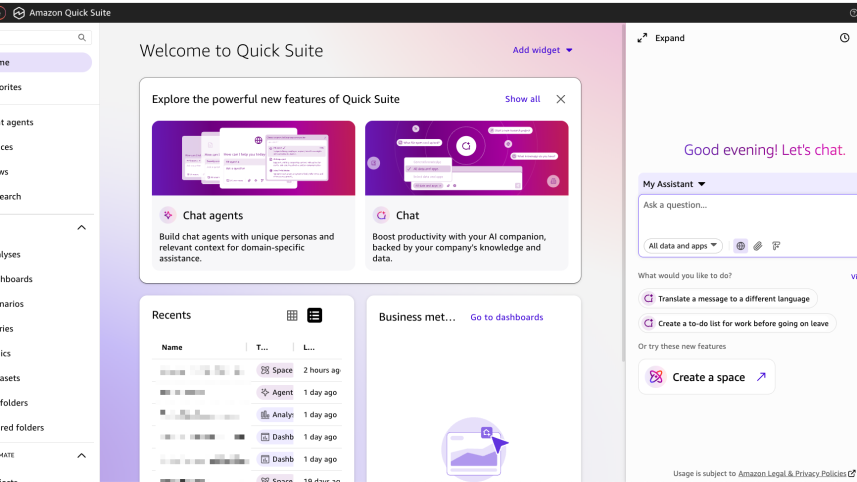Viewport: 857px width, 482px height.
Task: Click the icon on Create a to-do list suggestion
Action: click(x=649, y=324)
